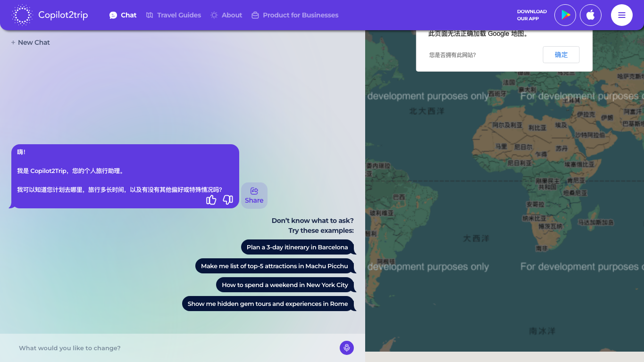Image resolution: width=644 pixels, height=362 pixels.
Task: Share the assistant message
Action: click(x=254, y=196)
